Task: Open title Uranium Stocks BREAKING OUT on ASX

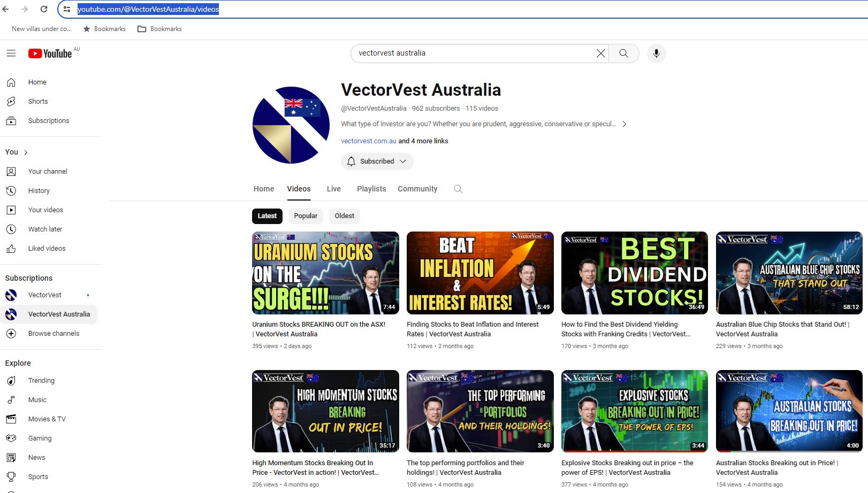Action: pos(319,329)
